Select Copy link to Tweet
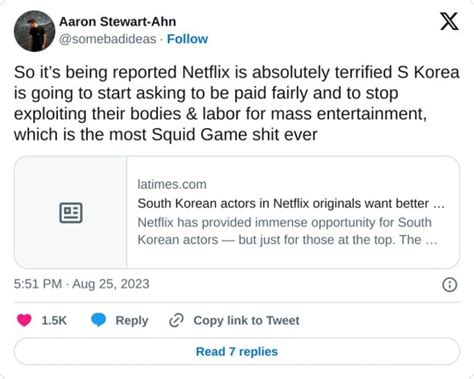Image resolution: width=474 pixels, height=379 pixels. coord(246,321)
